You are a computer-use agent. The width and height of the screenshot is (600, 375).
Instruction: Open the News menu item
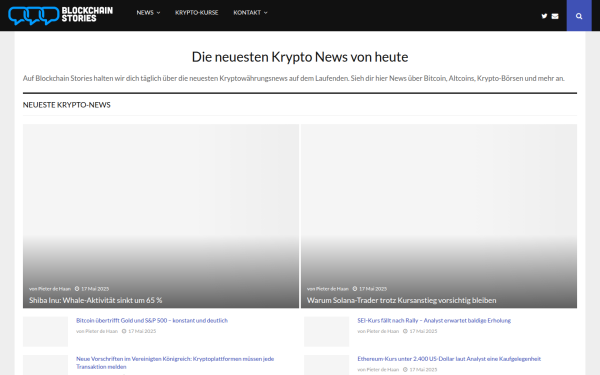point(145,13)
